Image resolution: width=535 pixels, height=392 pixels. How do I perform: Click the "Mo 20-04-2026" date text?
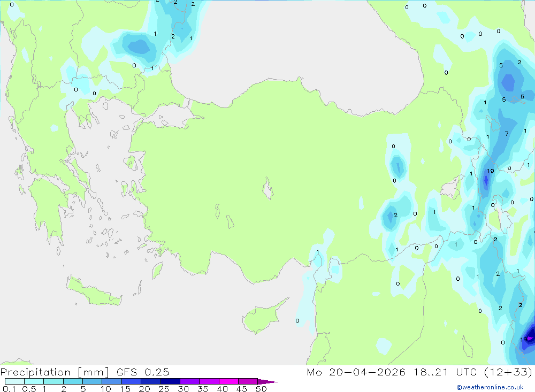tap(356, 372)
